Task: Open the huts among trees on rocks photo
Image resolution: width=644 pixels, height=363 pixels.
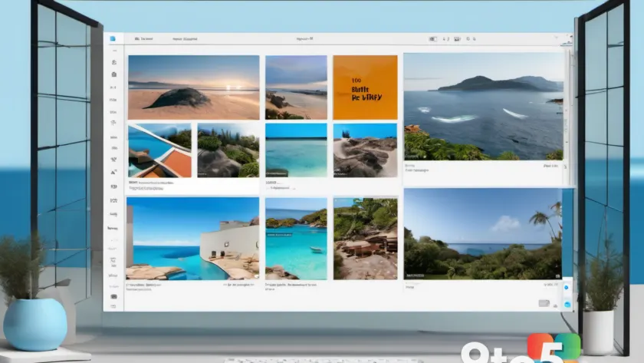Action: coord(365,239)
